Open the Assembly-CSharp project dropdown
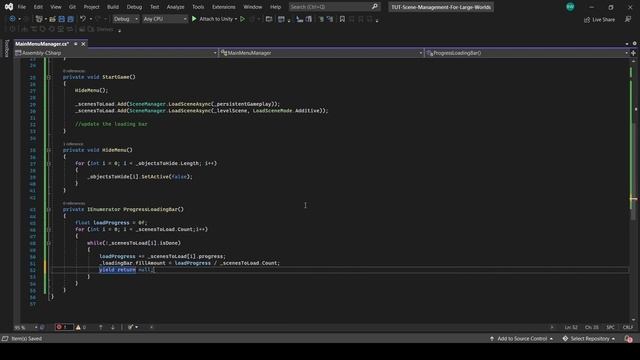Screen dimensions: 640x360 tap(116, 53)
